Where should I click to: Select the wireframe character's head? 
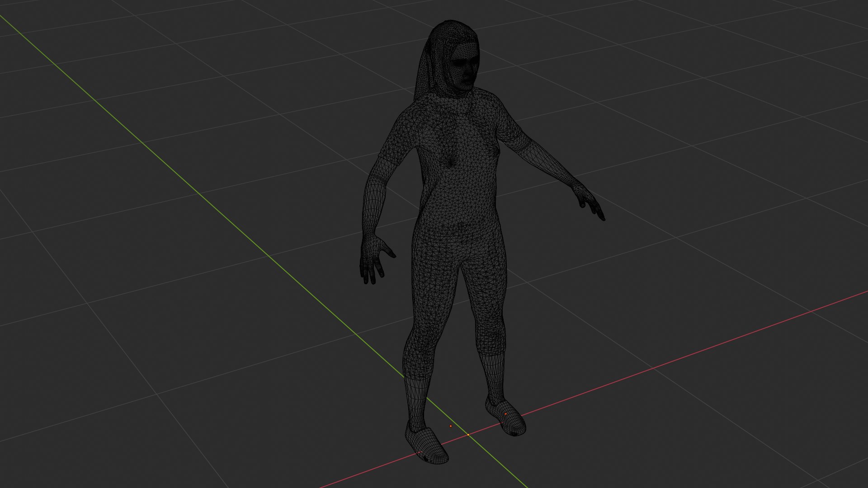pyautogui.click(x=456, y=59)
